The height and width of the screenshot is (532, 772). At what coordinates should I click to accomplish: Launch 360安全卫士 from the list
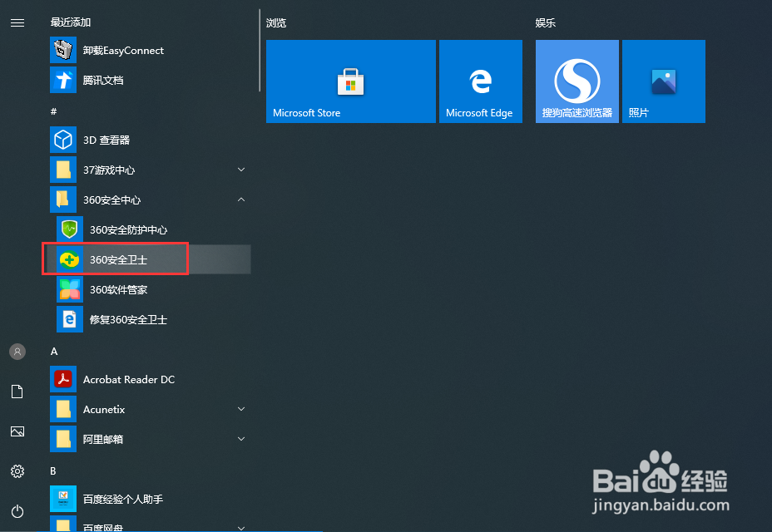pyautogui.click(x=148, y=259)
